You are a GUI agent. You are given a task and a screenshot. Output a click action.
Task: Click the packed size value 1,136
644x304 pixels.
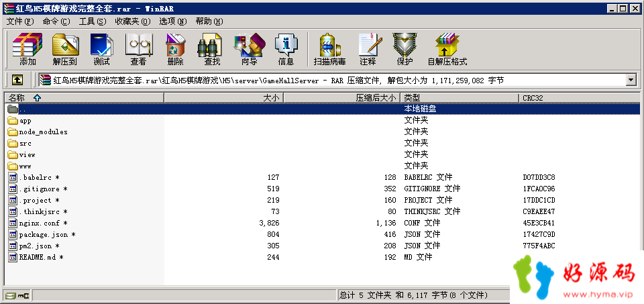(386, 223)
